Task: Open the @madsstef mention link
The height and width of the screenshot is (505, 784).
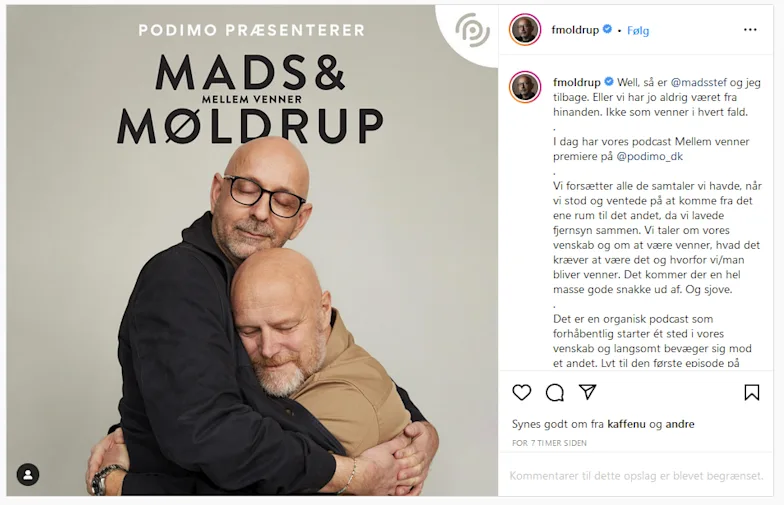Action: [x=698, y=82]
